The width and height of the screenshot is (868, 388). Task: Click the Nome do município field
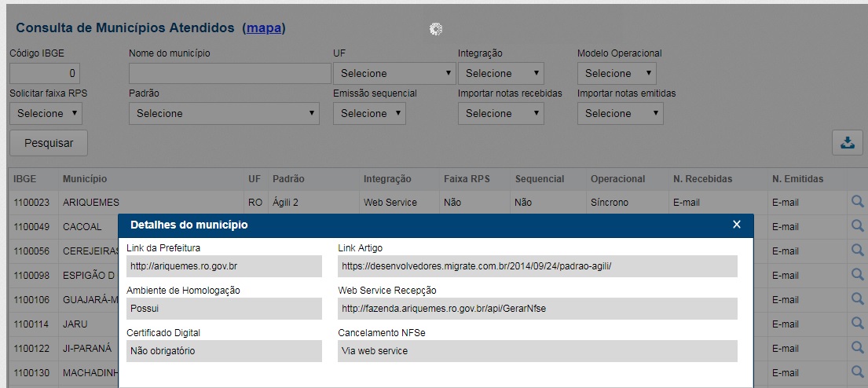(x=229, y=74)
